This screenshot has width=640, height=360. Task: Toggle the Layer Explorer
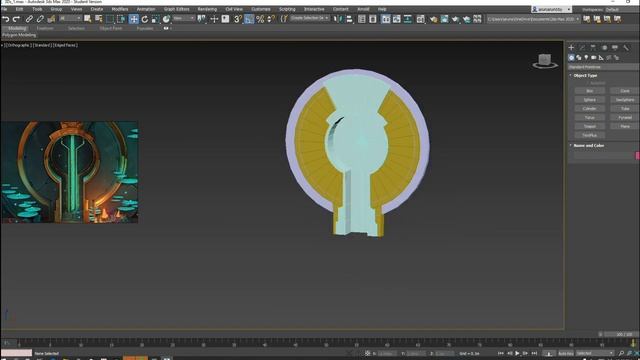(x=373, y=19)
